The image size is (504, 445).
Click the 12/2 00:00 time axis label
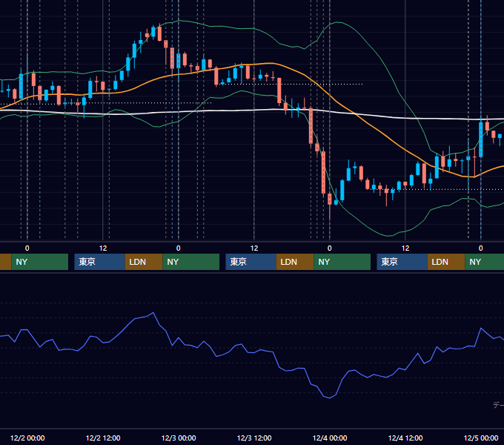(x=27, y=438)
